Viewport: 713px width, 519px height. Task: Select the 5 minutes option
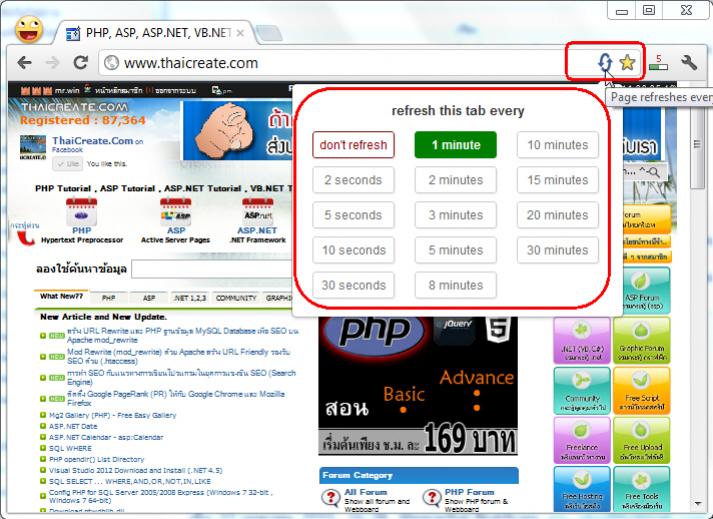point(456,250)
